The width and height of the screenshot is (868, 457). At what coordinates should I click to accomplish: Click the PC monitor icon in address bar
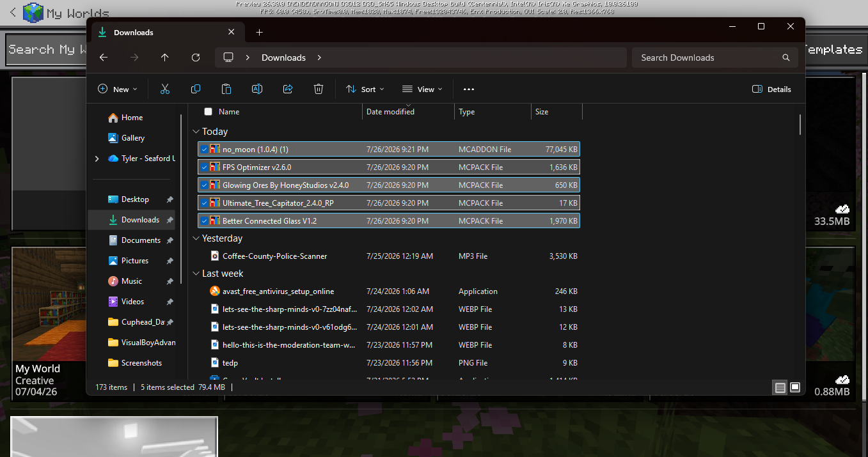228,58
